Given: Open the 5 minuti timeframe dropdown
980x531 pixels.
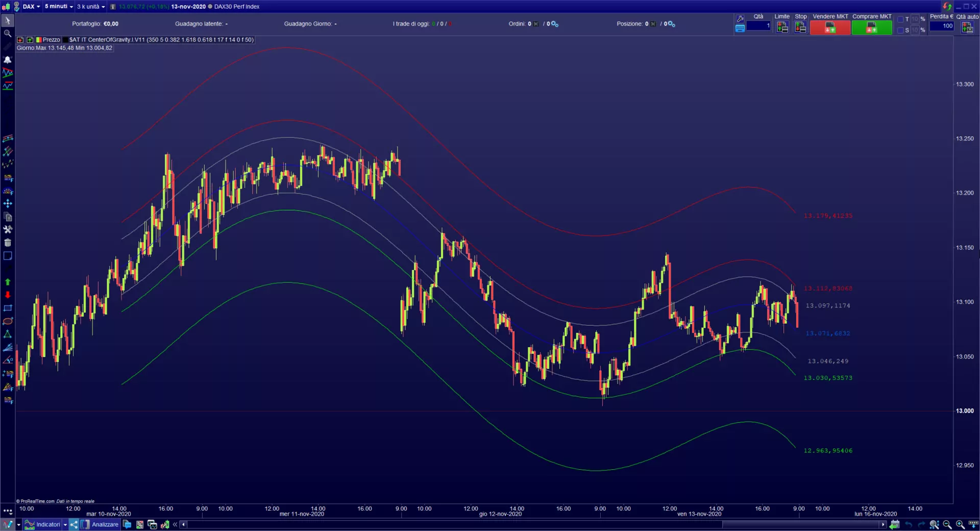Looking at the screenshot, I should coord(59,7).
